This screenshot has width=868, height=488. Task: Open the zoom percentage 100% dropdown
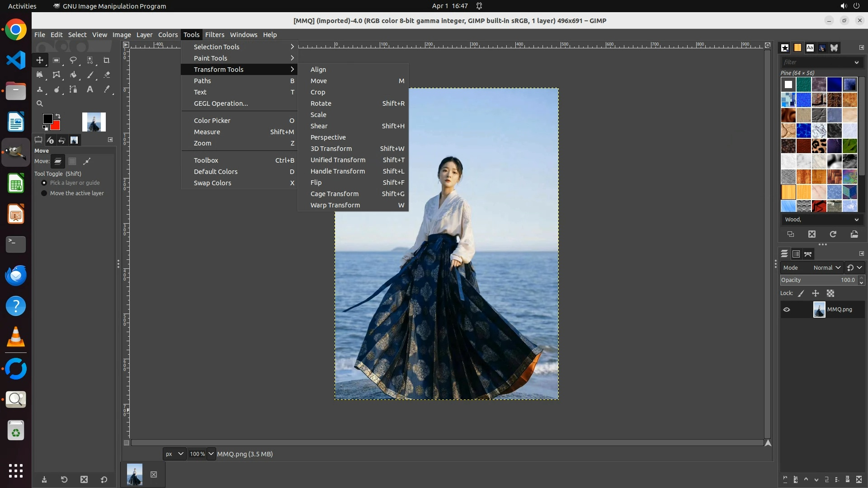point(211,454)
